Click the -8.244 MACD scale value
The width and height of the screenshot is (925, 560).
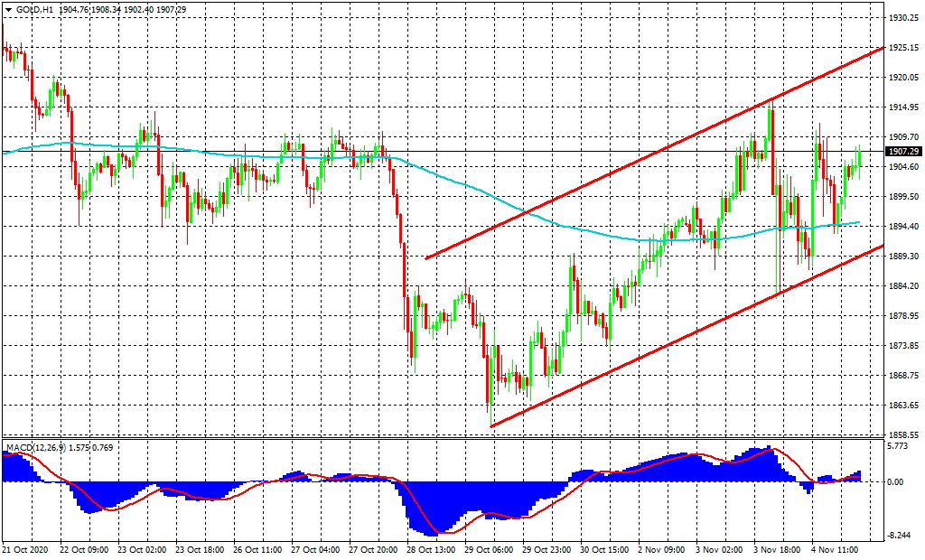tap(900, 536)
